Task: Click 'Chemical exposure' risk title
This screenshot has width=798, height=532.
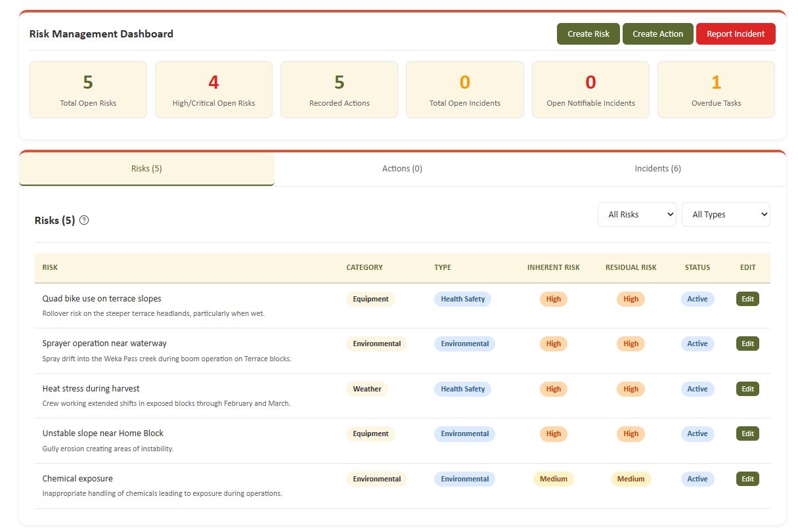Action: coord(78,478)
